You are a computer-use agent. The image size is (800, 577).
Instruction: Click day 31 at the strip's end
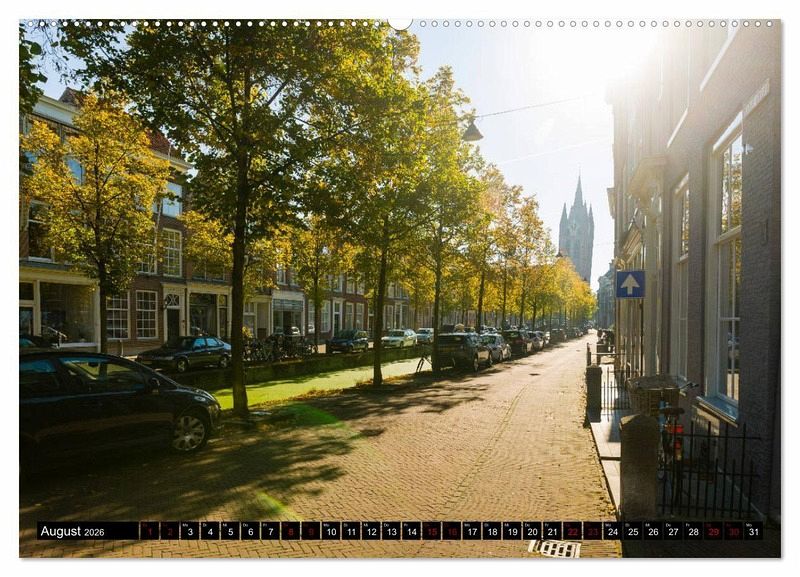point(753,531)
